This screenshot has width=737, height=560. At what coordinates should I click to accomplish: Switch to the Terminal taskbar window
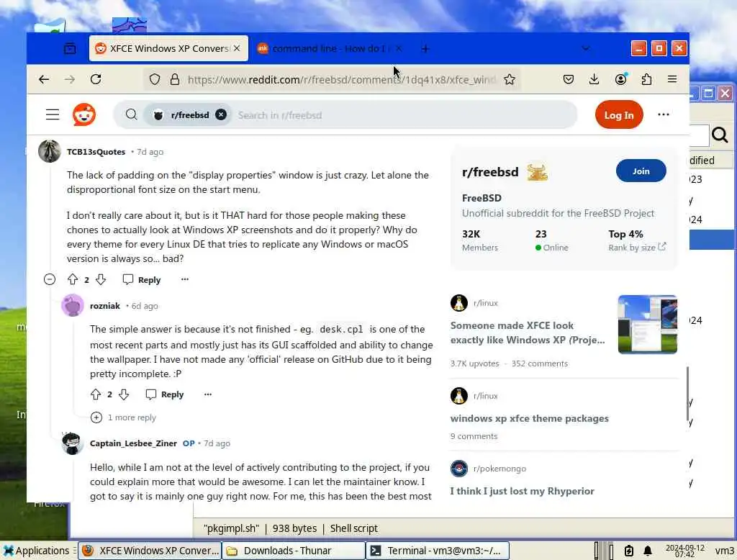click(438, 551)
